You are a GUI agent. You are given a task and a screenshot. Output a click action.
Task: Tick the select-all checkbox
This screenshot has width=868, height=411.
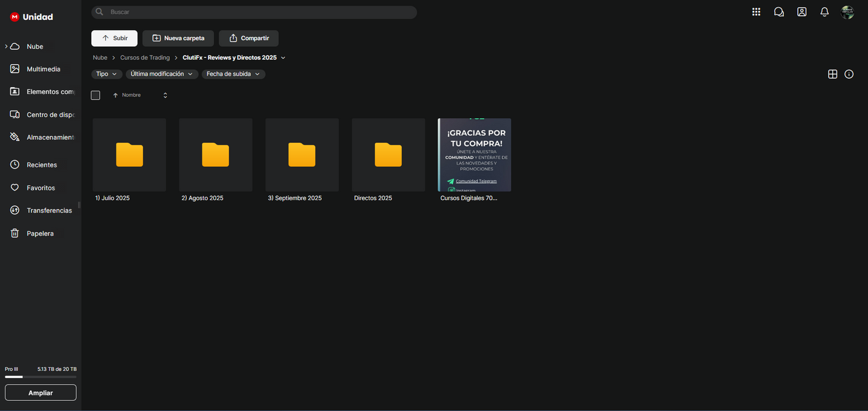click(x=96, y=95)
